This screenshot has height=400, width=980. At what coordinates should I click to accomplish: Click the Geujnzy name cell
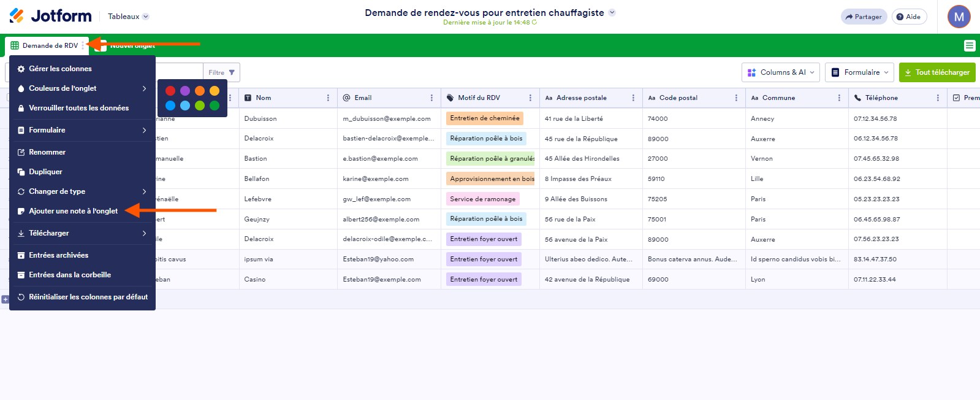pyautogui.click(x=288, y=219)
